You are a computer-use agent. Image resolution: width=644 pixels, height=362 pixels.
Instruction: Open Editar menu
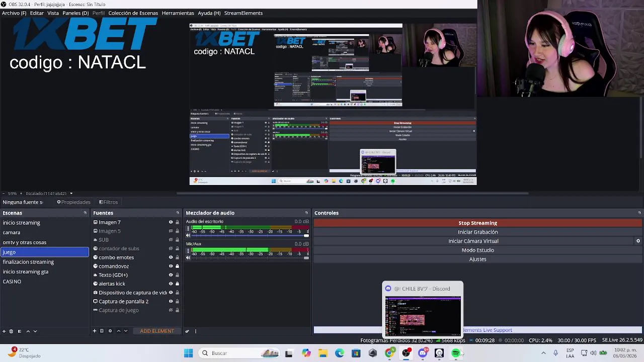[37, 13]
